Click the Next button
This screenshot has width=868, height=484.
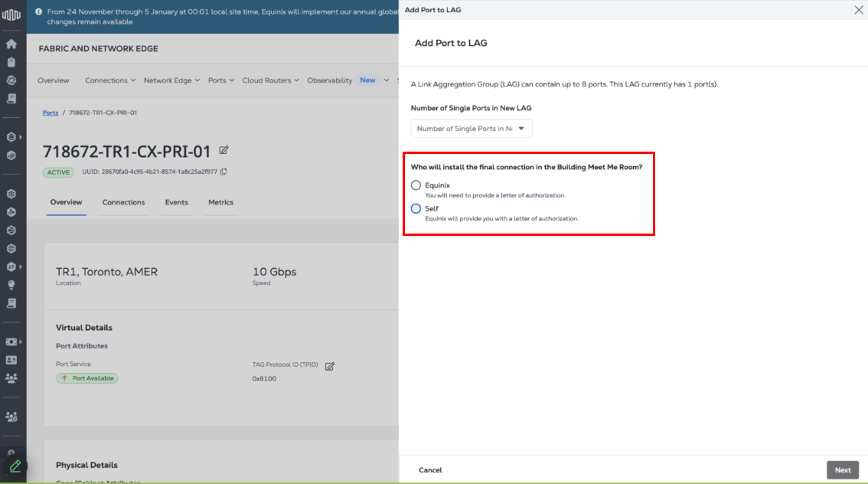coord(842,470)
